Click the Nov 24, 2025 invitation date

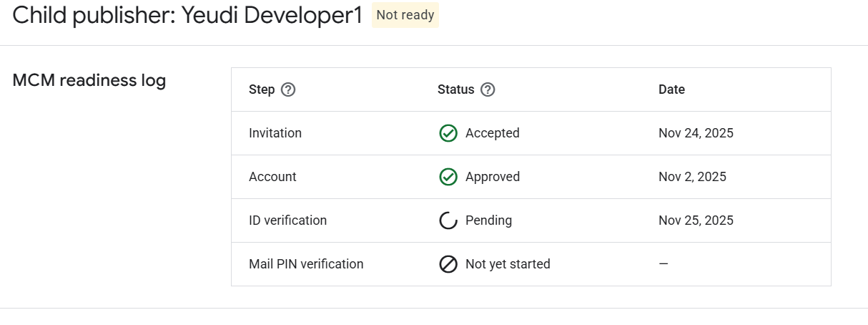point(696,133)
